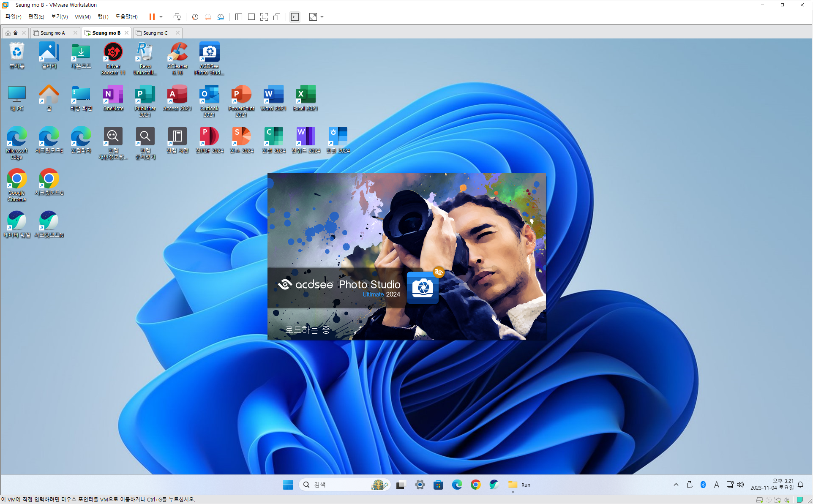Open the VM(M) menu

coord(82,17)
